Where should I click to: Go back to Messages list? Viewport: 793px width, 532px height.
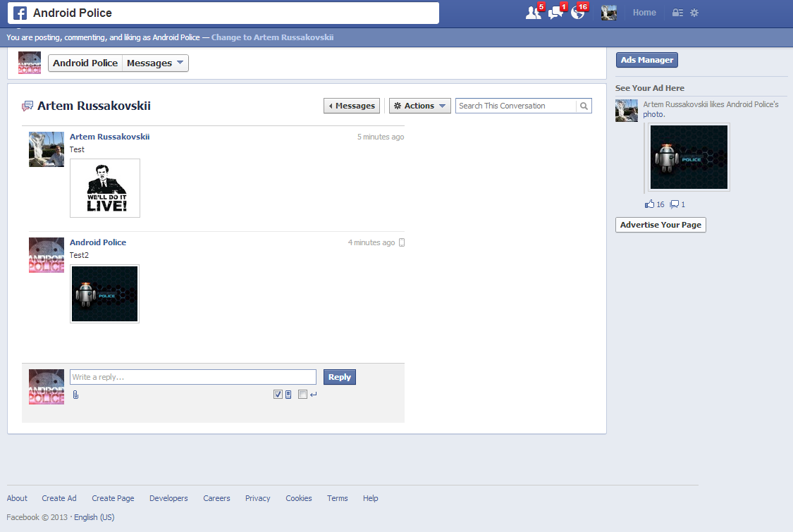352,106
